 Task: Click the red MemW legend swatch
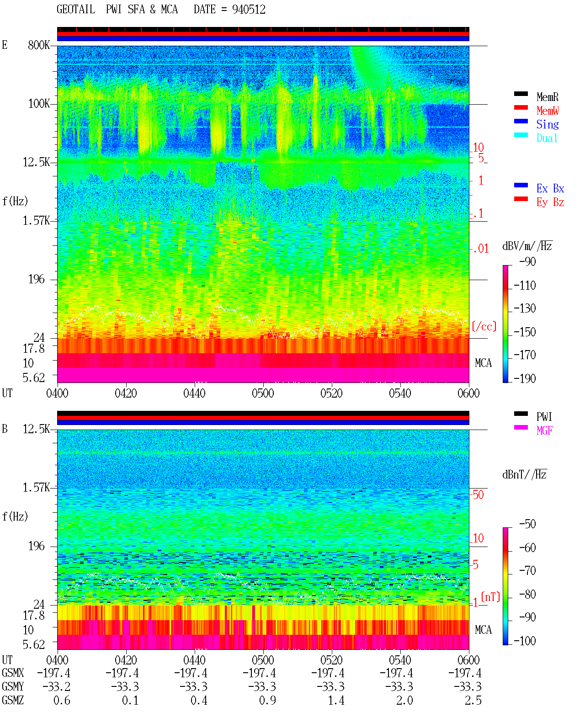[x=521, y=108]
